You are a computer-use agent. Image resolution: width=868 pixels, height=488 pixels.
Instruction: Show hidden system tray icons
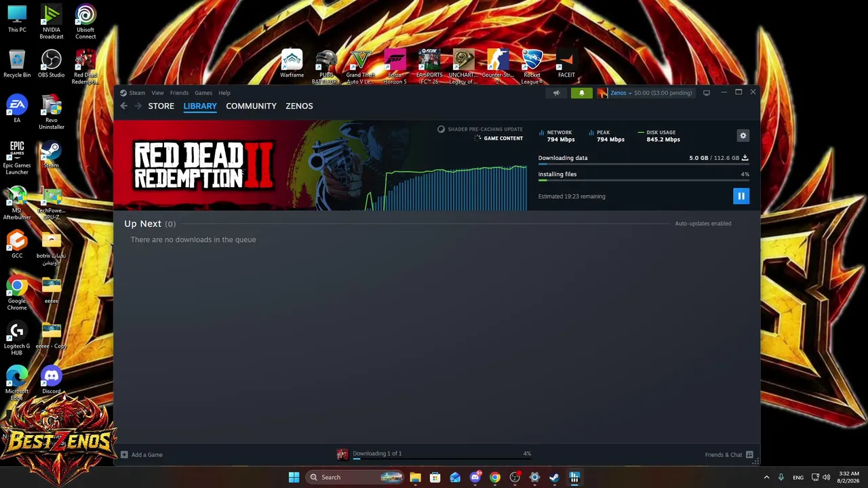(767, 477)
